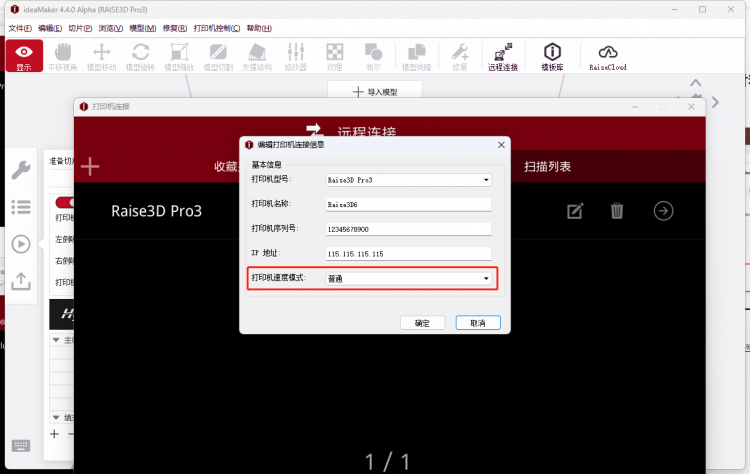Open RaiseCloud from the toolbar
The image size is (750, 474).
608,57
